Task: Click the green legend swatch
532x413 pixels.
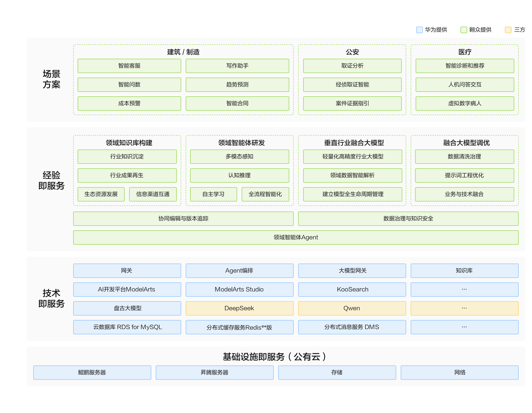Action: coord(464,30)
